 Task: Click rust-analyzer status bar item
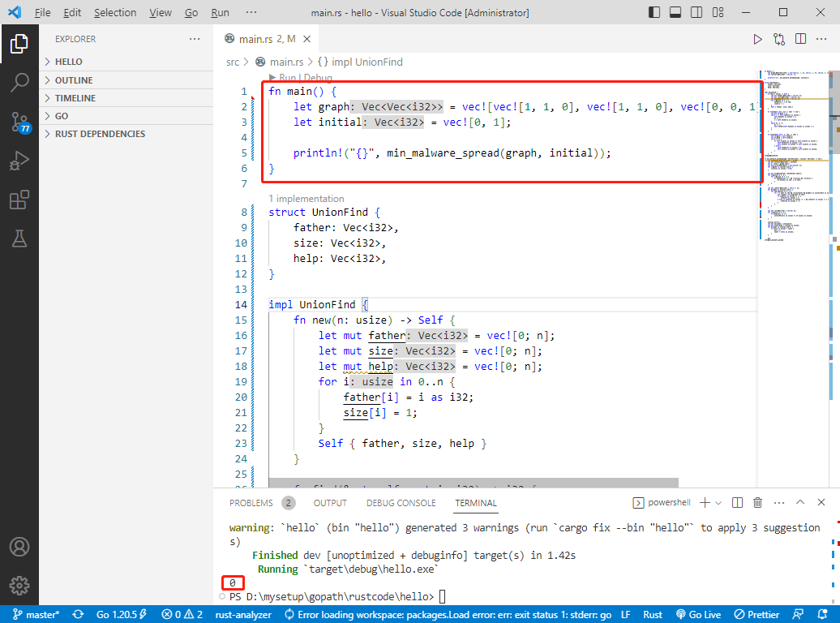pyautogui.click(x=243, y=614)
